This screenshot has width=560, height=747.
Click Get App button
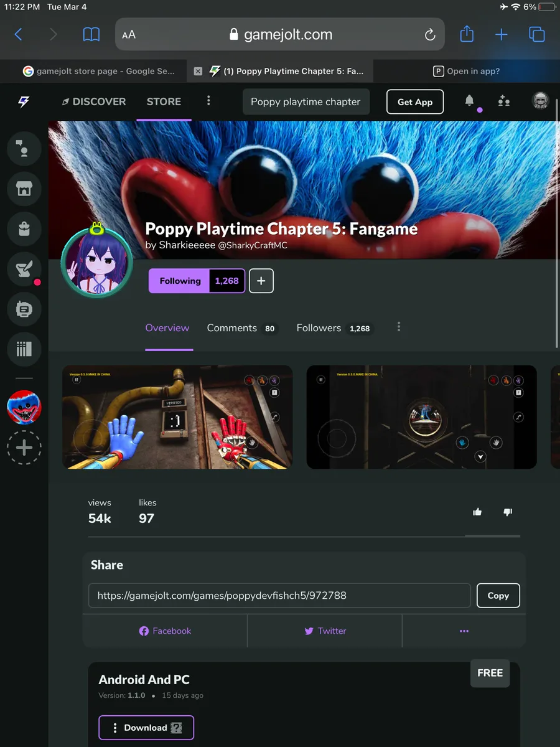tap(415, 102)
